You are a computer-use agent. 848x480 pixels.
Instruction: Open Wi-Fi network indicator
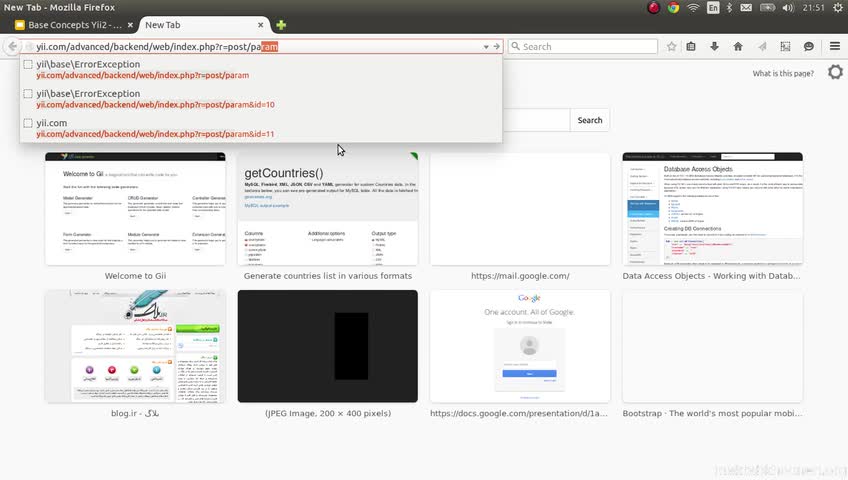click(x=693, y=8)
